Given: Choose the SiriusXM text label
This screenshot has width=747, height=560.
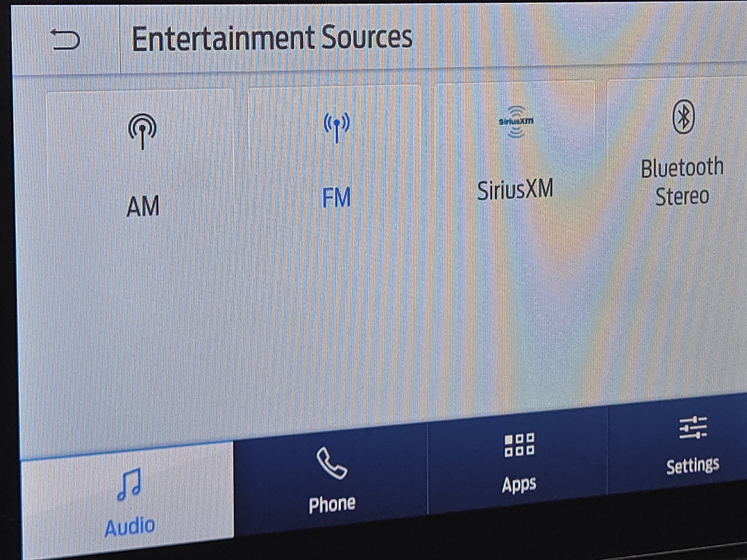Looking at the screenshot, I should (x=515, y=190).
